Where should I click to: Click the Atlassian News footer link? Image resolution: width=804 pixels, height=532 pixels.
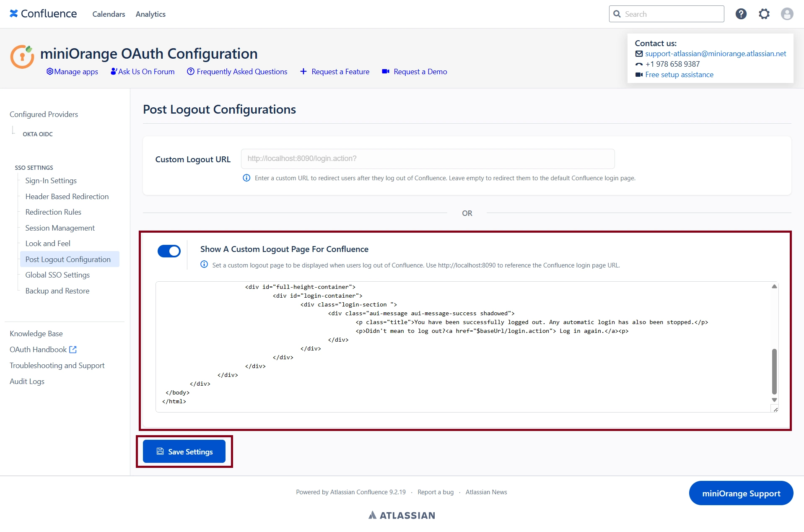coord(486,492)
